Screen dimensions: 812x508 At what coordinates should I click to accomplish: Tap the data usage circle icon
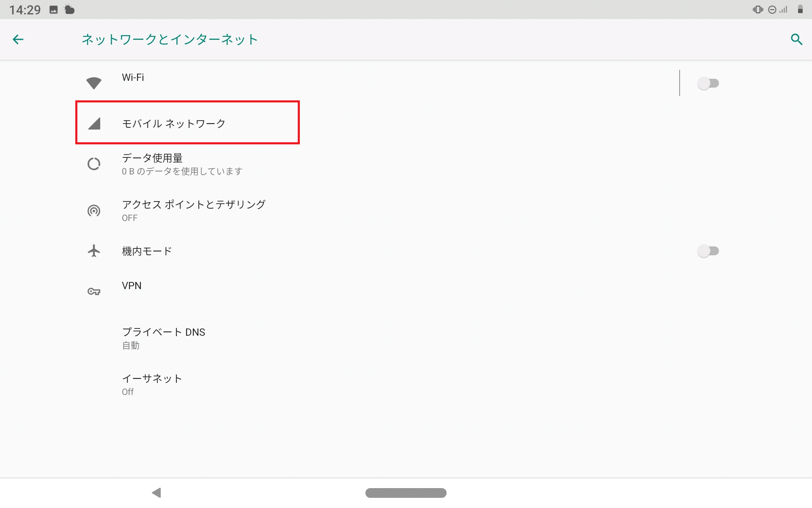tap(94, 164)
